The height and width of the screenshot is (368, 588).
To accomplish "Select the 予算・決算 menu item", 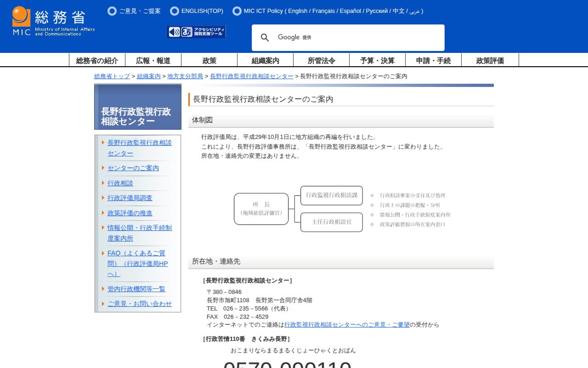I will click(377, 60).
